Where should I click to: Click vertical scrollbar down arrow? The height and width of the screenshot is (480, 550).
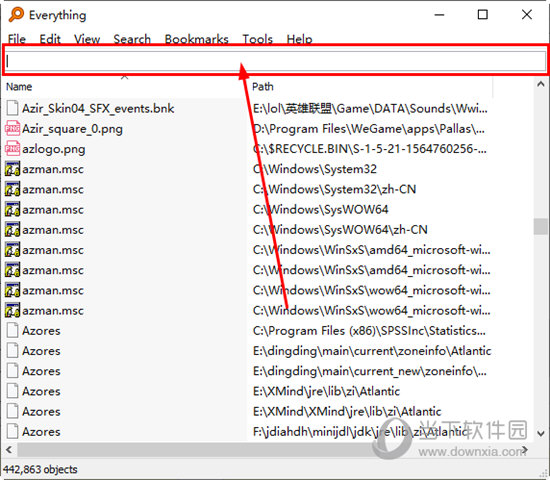click(x=541, y=433)
